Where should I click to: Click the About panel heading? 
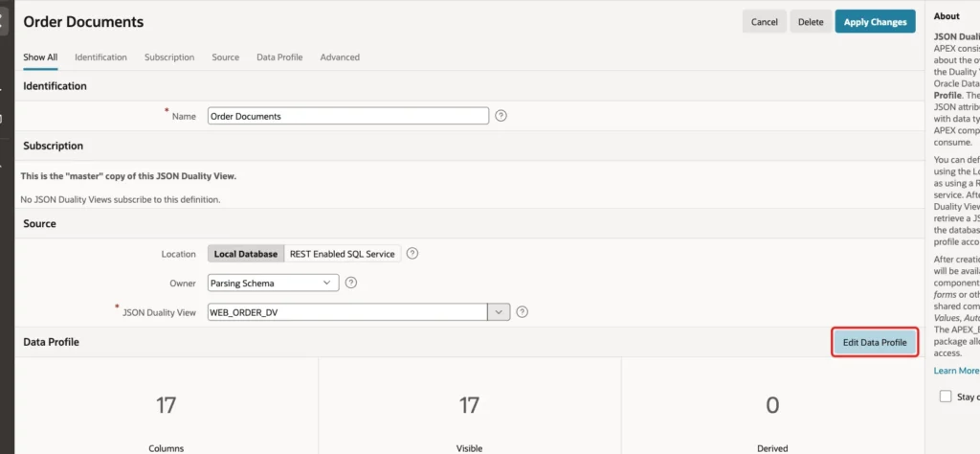[x=947, y=16]
